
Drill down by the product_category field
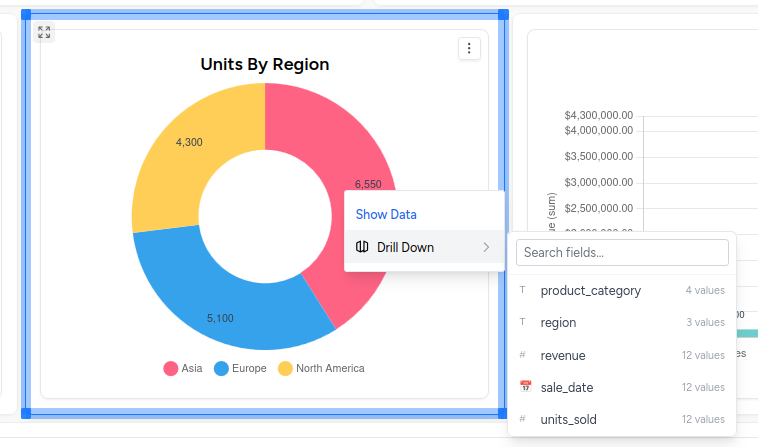point(590,291)
